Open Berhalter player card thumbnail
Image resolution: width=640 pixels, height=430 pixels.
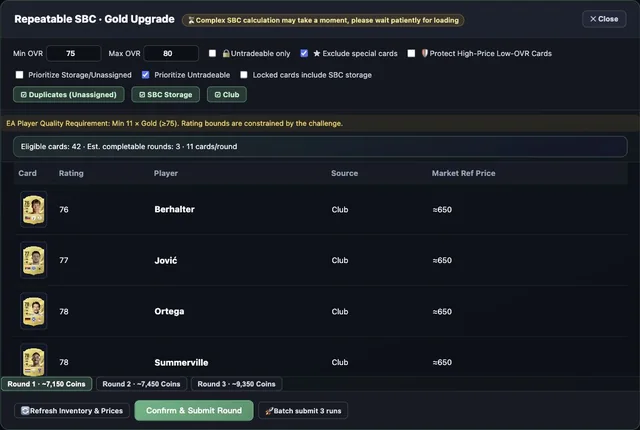click(33, 209)
